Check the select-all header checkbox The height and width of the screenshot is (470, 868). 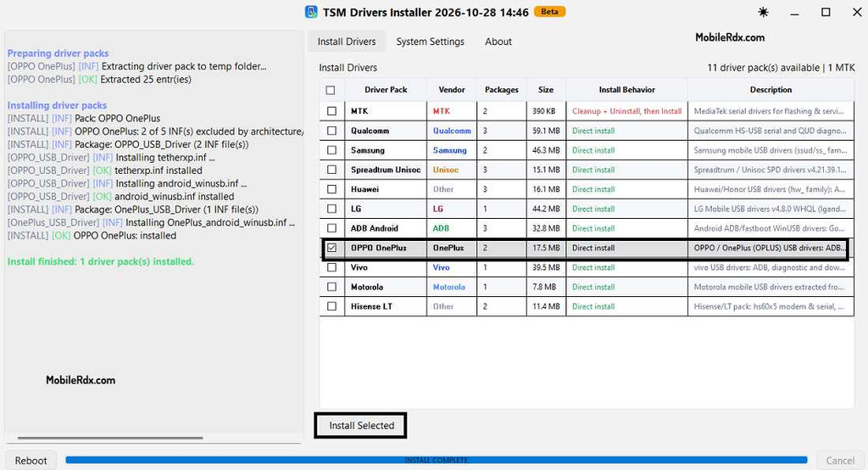(x=331, y=90)
